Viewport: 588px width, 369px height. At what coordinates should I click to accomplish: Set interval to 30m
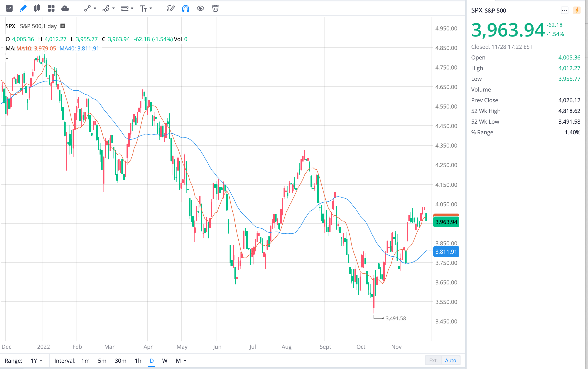(121, 360)
